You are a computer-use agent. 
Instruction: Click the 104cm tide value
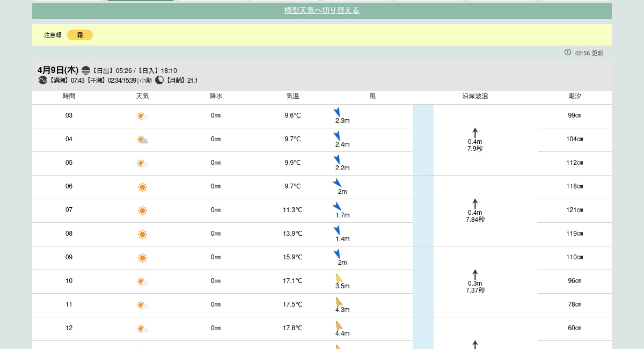click(x=575, y=139)
